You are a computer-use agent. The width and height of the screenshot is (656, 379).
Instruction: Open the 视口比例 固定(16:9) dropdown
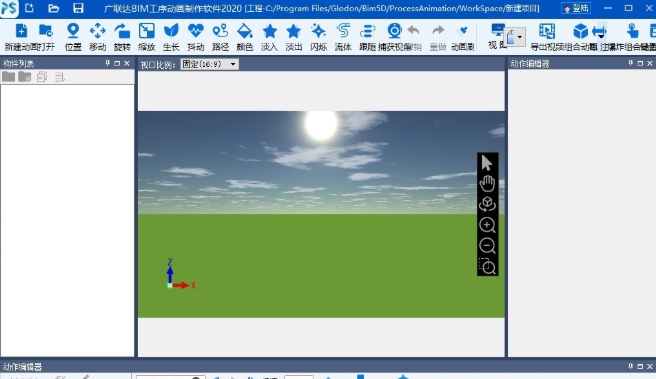210,64
